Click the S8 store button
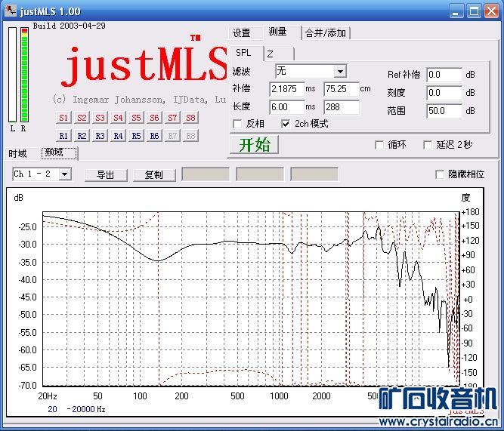This screenshot has width=504, height=431. [190, 118]
